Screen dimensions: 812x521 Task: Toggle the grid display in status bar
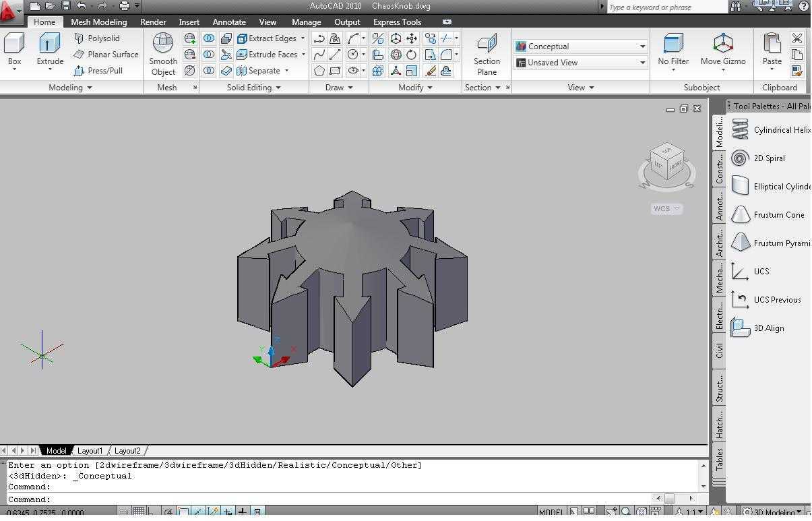point(138,512)
